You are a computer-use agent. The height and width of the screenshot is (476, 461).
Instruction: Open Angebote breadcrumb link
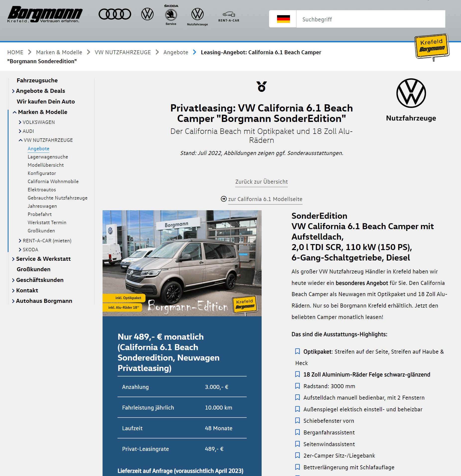point(176,52)
